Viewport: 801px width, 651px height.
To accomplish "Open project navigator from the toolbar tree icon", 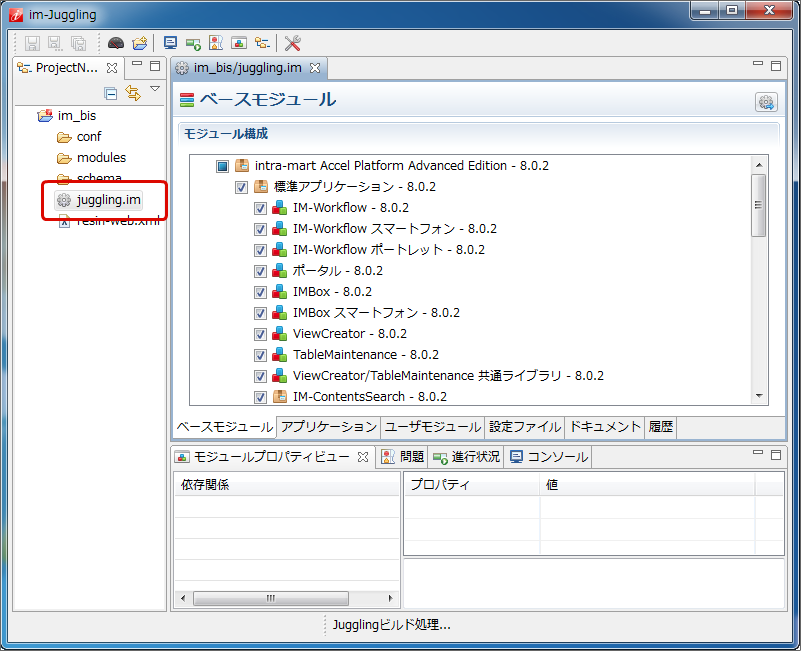I will (262, 43).
